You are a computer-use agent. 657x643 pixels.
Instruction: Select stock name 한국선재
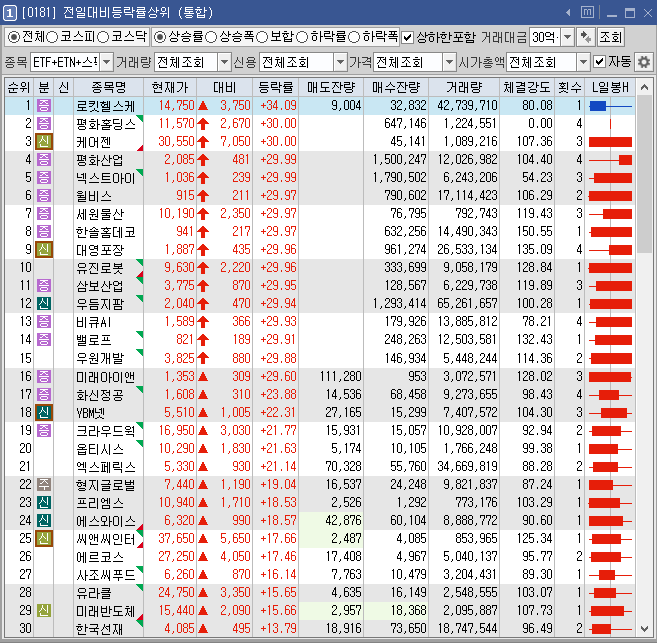coord(99,628)
